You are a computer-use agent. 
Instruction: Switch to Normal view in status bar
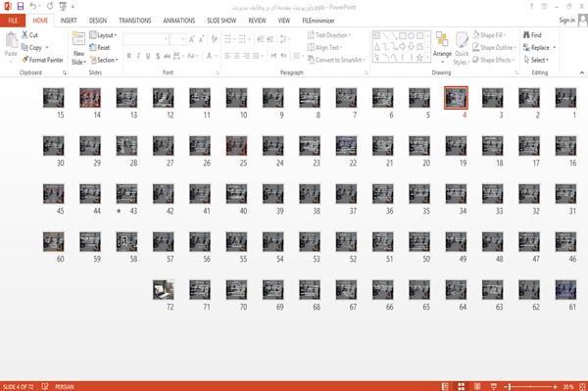coord(445,386)
